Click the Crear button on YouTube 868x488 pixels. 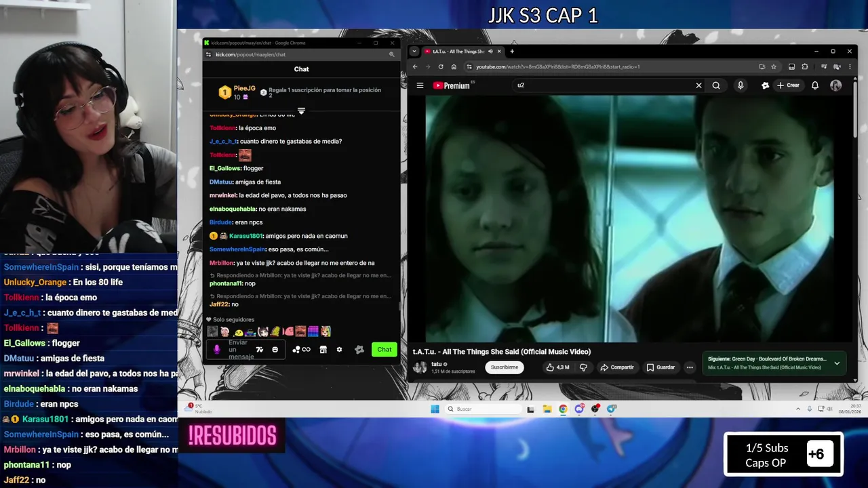pyautogui.click(x=788, y=85)
